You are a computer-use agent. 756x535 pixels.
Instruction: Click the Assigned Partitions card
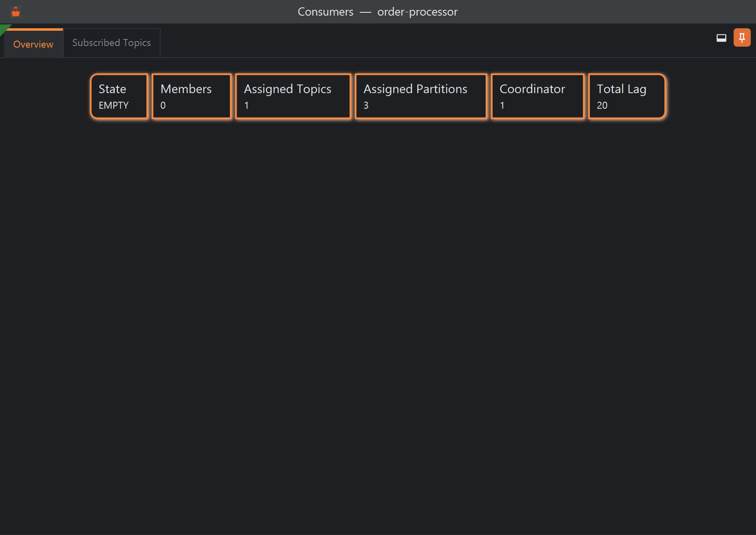point(421,96)
